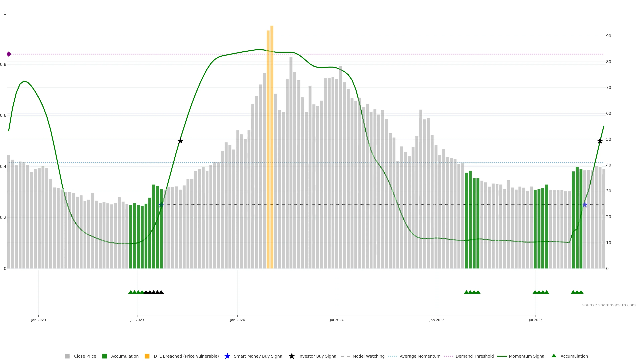The width and height of the screenshot is (644, 362).
Task: Click the orange DTL Breached swatch in legend
Action: tap(147, 356)
